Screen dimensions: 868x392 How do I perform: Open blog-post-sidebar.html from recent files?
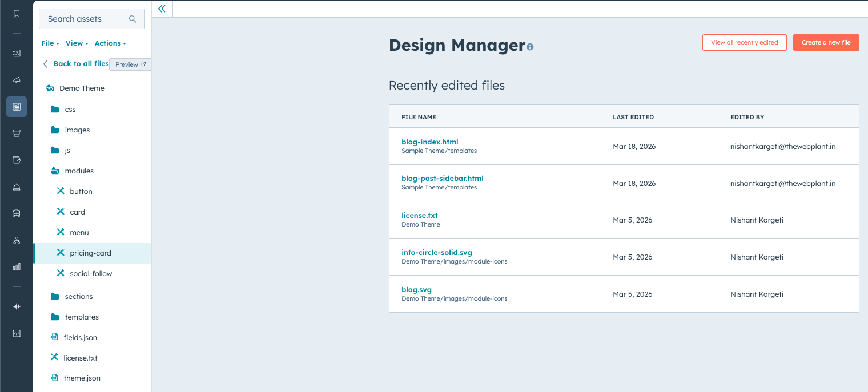443,178
